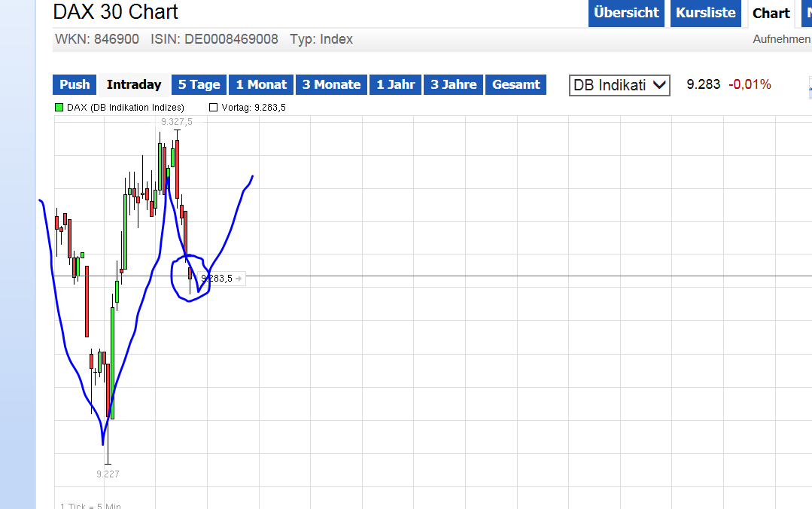Show the 1 Monat chart

(261, 84)
